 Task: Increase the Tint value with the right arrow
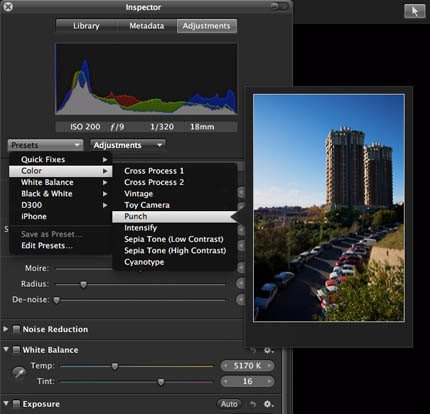coord(269,381)
